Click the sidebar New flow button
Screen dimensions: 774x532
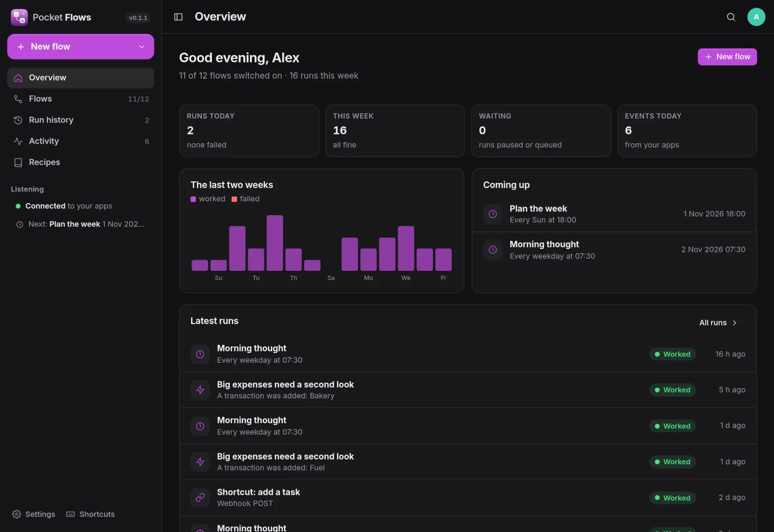point(81,46)
